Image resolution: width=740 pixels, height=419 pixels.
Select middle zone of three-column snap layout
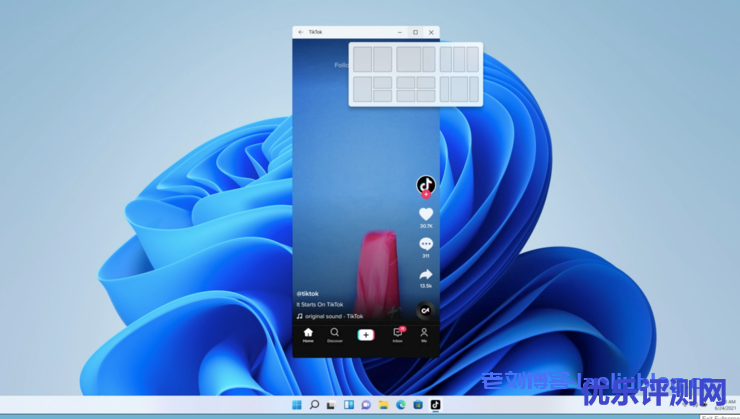click(459, 59)
